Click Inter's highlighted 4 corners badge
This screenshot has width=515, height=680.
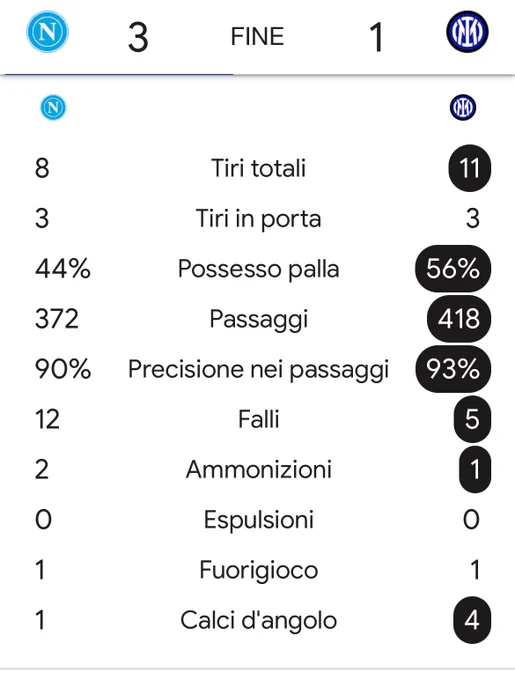pyautogui.click(x=472, y=620)
